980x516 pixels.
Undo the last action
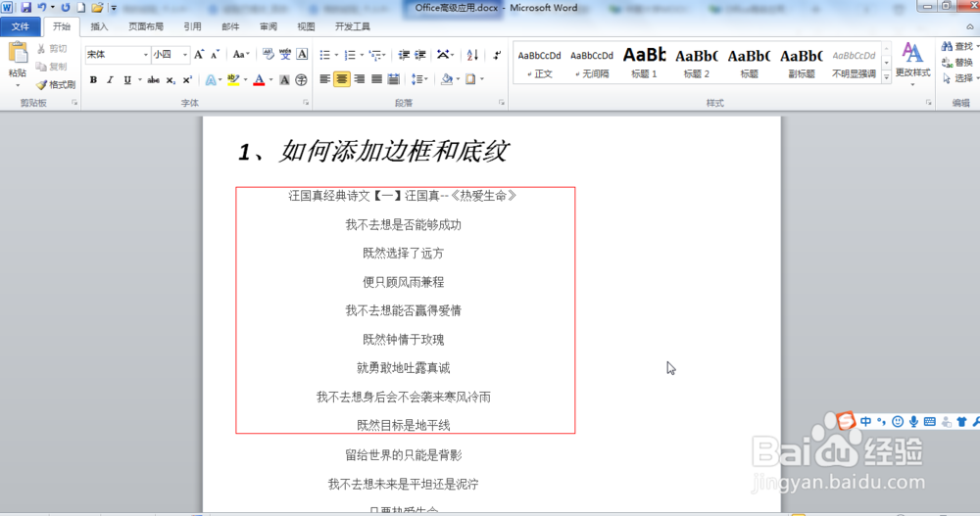42,8
